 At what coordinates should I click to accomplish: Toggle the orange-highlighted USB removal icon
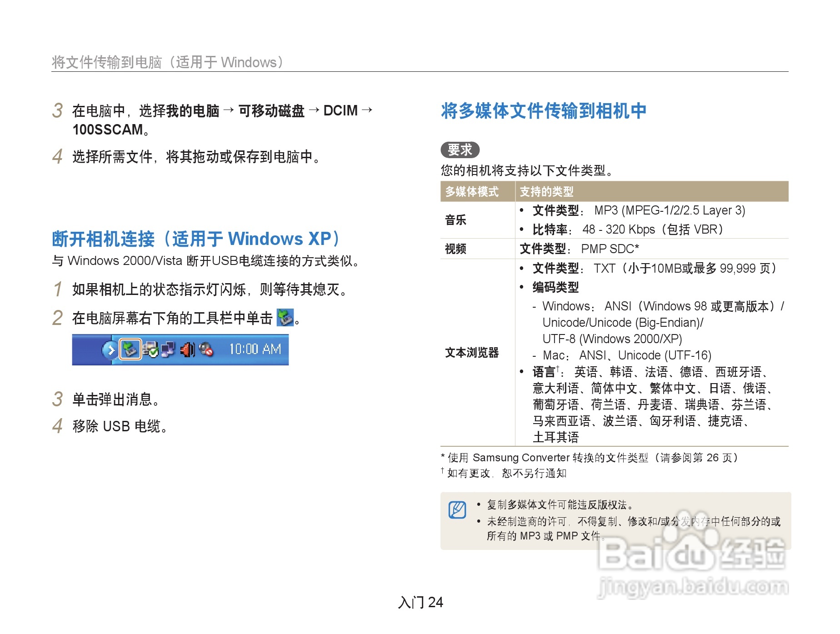(x=130, y=349)
